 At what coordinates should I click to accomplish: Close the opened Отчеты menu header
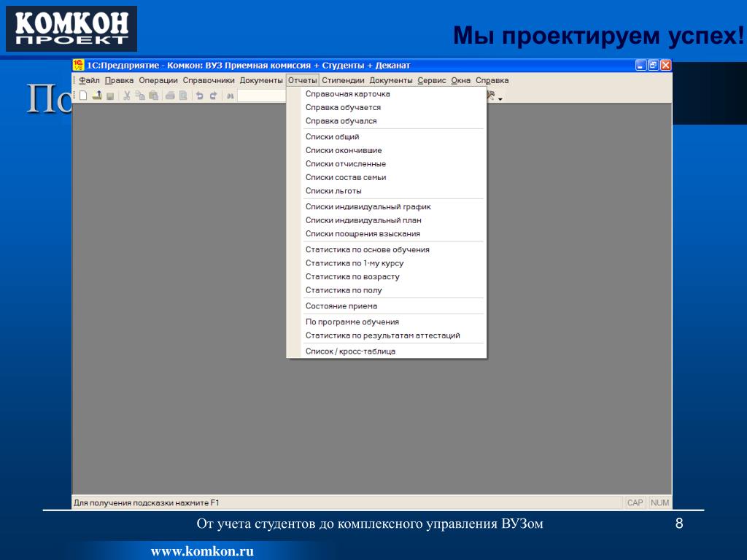coord(303,80)
